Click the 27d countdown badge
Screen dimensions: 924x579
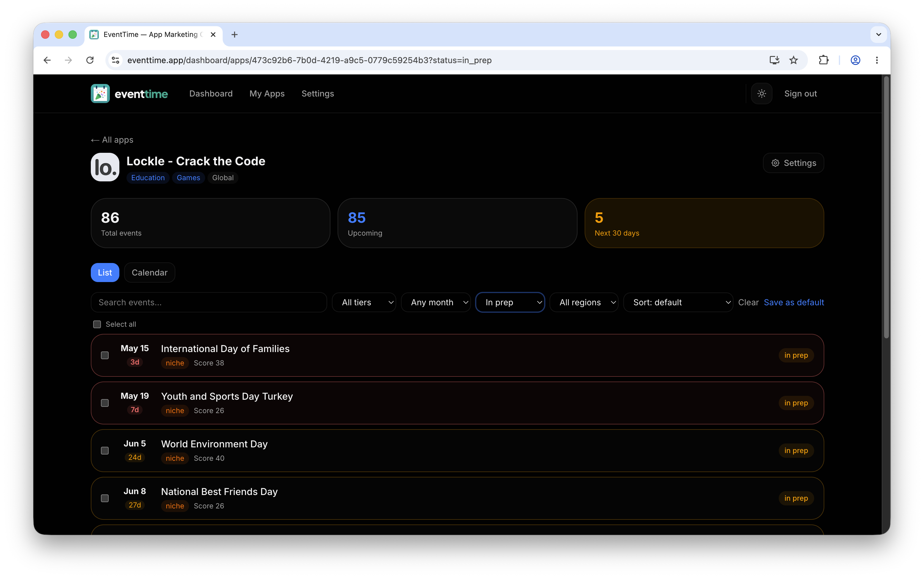135,505
